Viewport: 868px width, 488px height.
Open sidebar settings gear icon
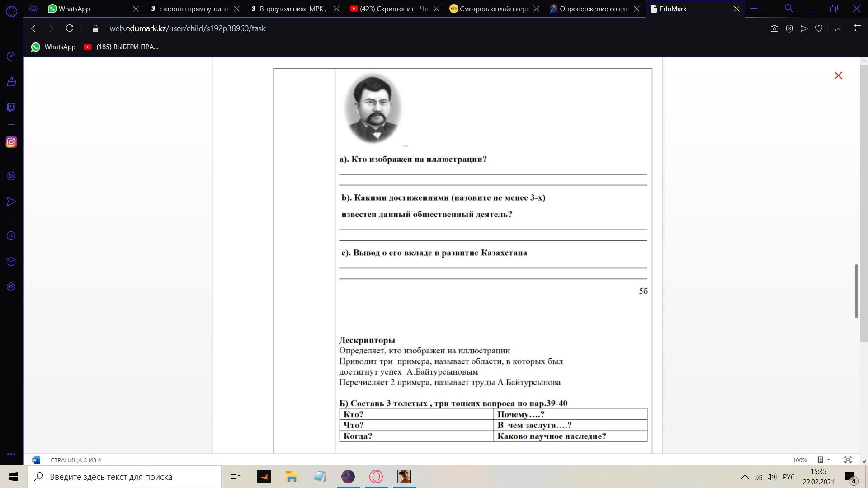[x=11, y=287]
